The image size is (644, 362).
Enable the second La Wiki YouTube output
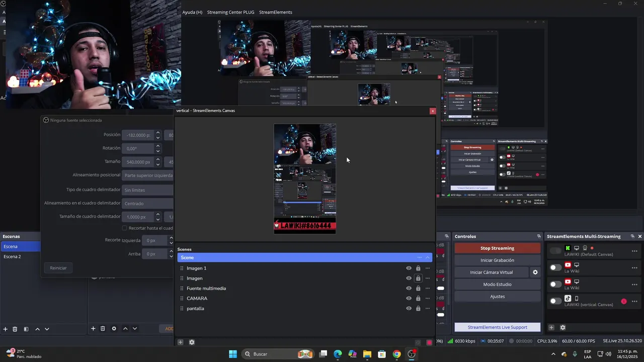[x=555, y=284]
